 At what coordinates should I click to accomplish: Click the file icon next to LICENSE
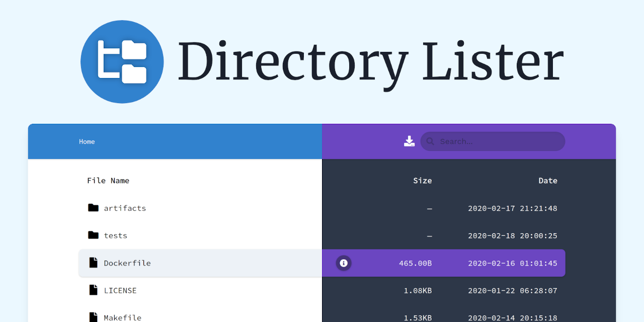(x=94, y=290)
